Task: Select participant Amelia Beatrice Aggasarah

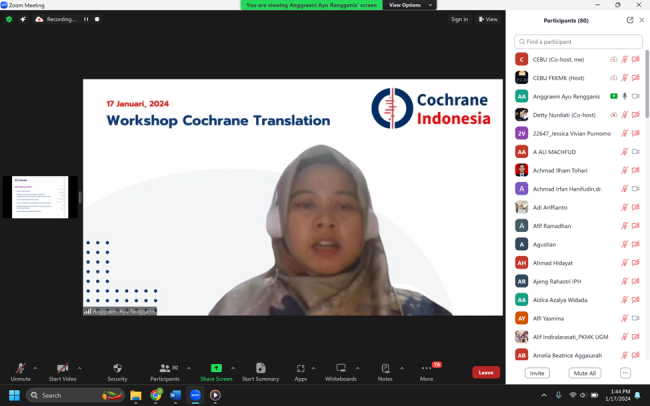Action: coord(578,355)
